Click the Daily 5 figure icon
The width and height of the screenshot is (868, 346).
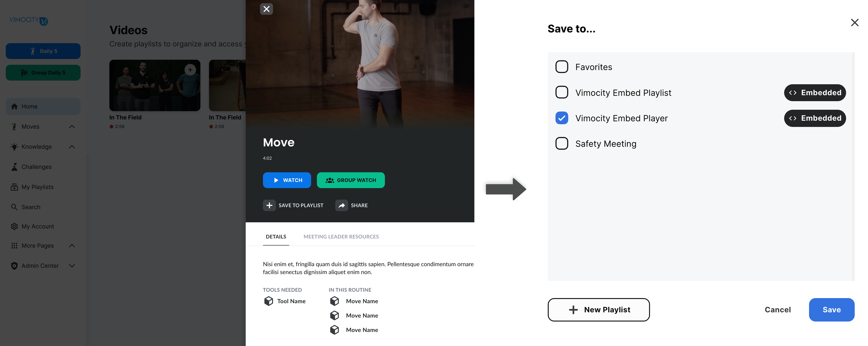[x=33, y=51]
